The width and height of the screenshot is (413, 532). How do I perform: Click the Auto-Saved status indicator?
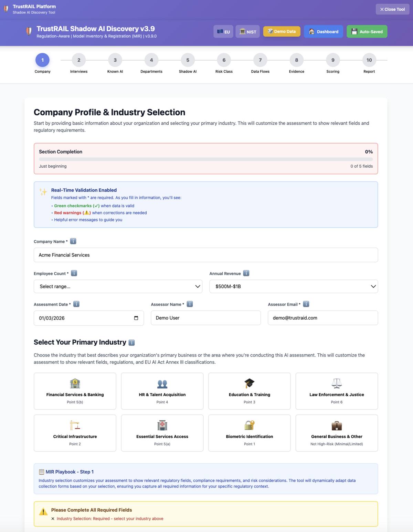(367, 31)
